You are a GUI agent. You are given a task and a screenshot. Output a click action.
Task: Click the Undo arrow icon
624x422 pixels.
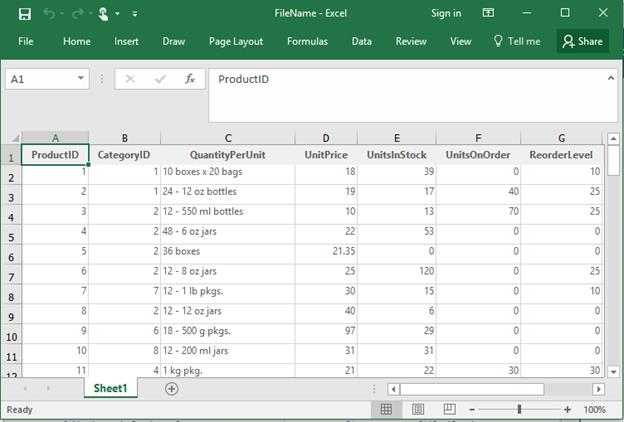click(x=49, y=14)
